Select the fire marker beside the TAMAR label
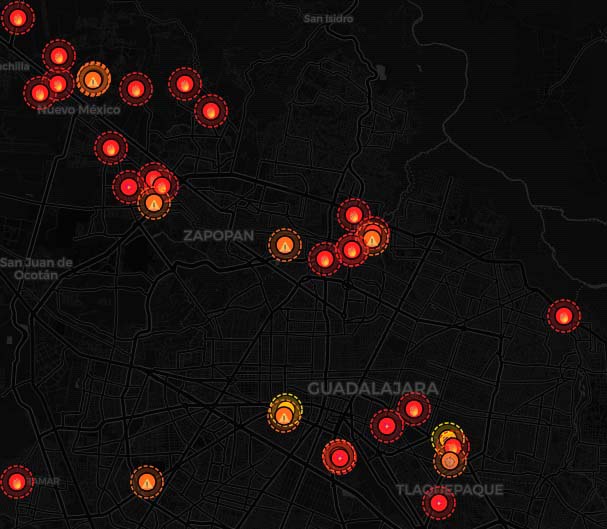607x529 pixels. (17, 482)
